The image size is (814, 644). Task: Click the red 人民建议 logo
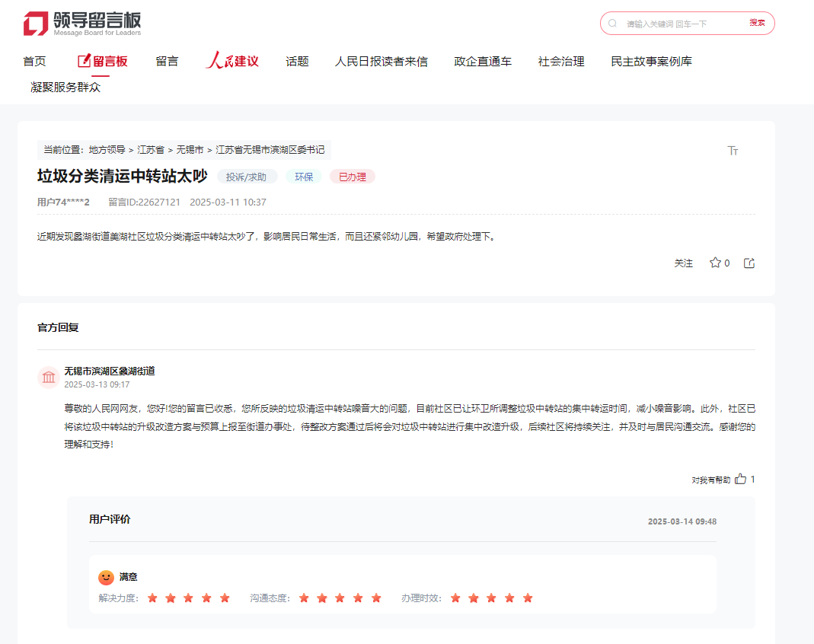click(231, 59)
